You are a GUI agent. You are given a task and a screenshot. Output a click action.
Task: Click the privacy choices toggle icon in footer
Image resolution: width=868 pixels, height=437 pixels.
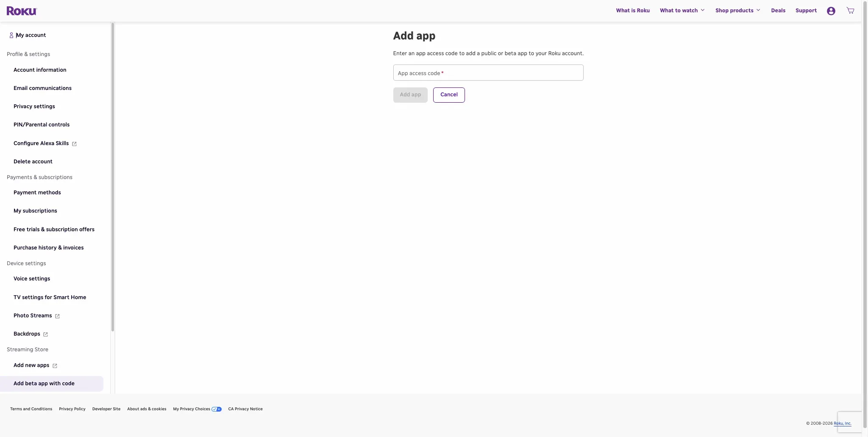click(x=217, y=409)
